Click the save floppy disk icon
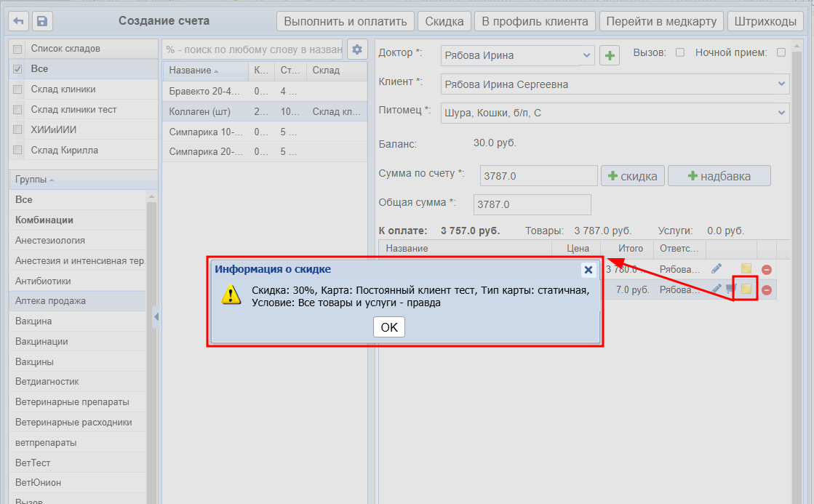 42,22
